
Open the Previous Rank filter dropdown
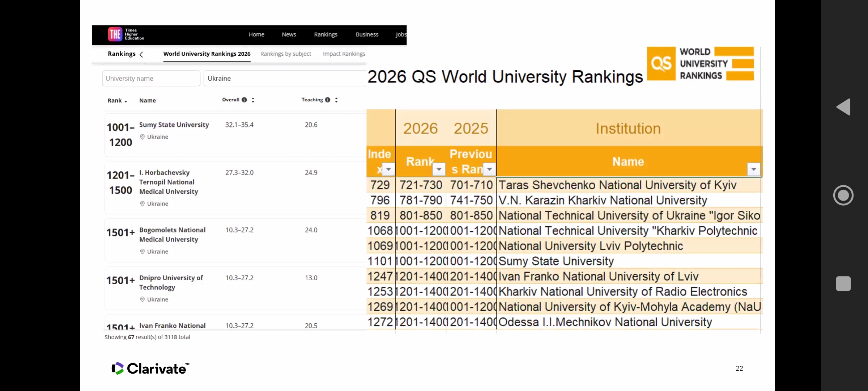pyautogui.click(x=489, y=169)
